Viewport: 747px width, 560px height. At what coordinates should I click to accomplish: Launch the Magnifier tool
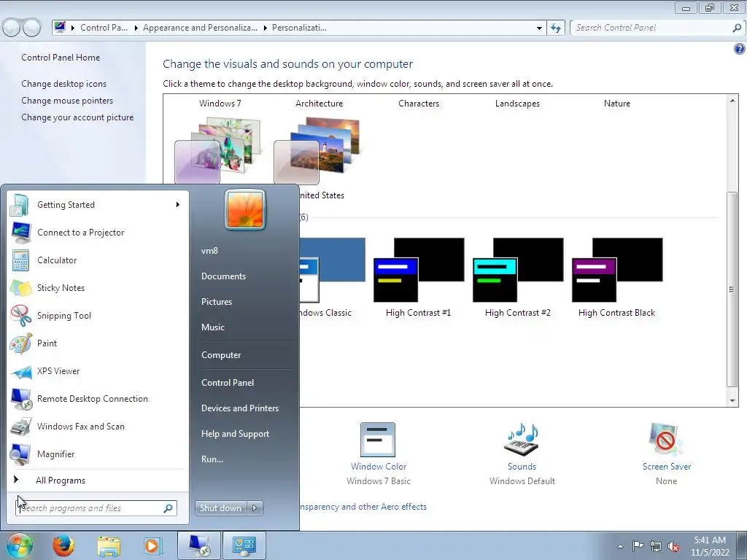98,454
